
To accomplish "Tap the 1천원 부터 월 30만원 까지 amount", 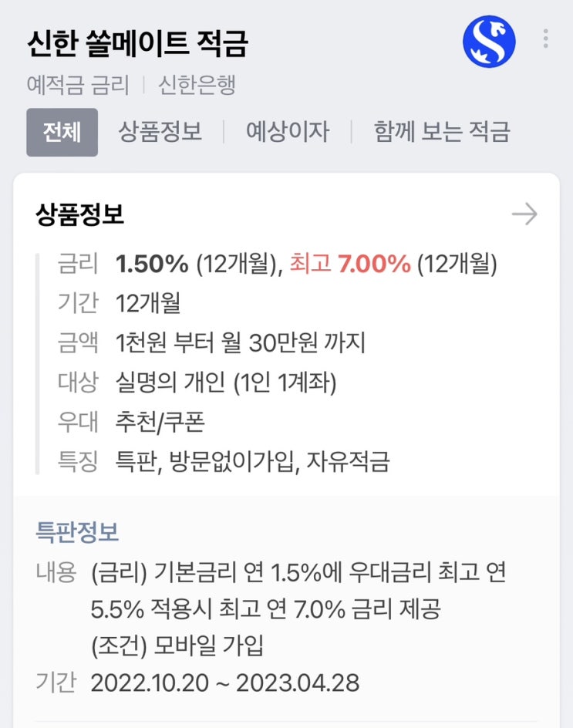I will click(240, 342).
